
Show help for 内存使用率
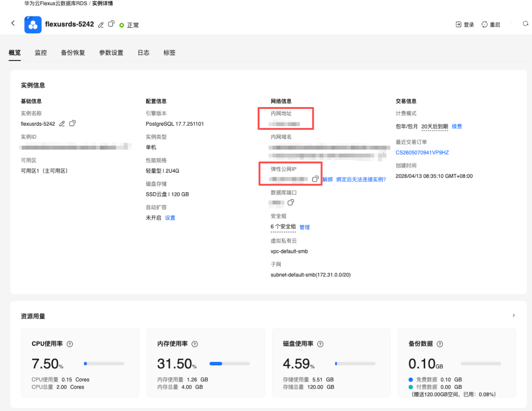(195, 344)
